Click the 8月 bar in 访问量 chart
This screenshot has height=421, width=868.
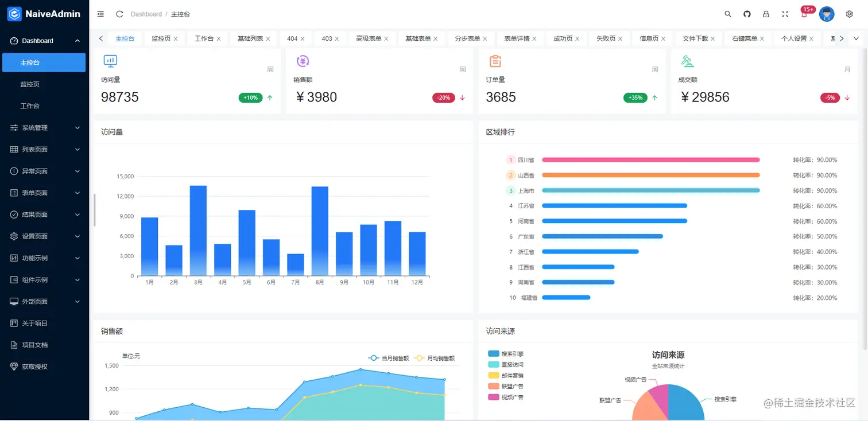320,231
